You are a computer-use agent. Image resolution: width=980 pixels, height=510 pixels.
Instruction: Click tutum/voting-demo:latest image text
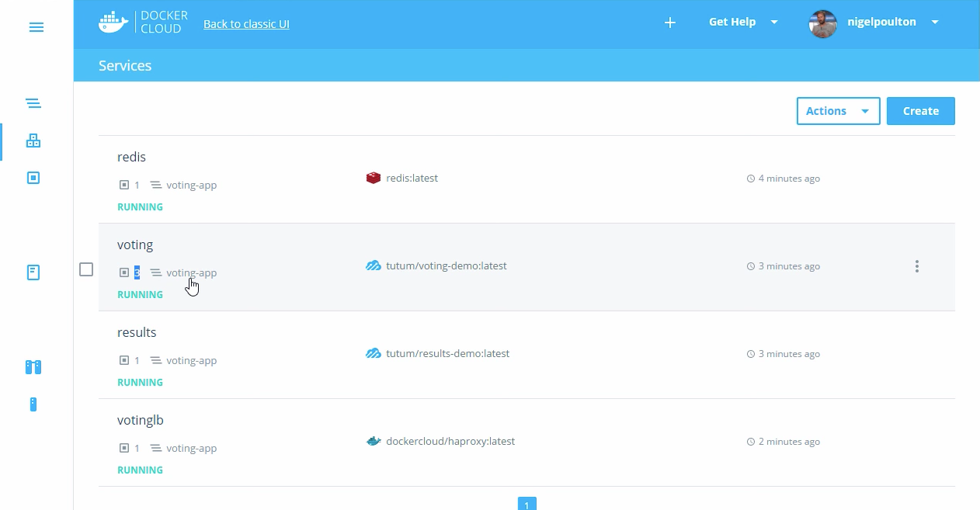pos(447,265)
